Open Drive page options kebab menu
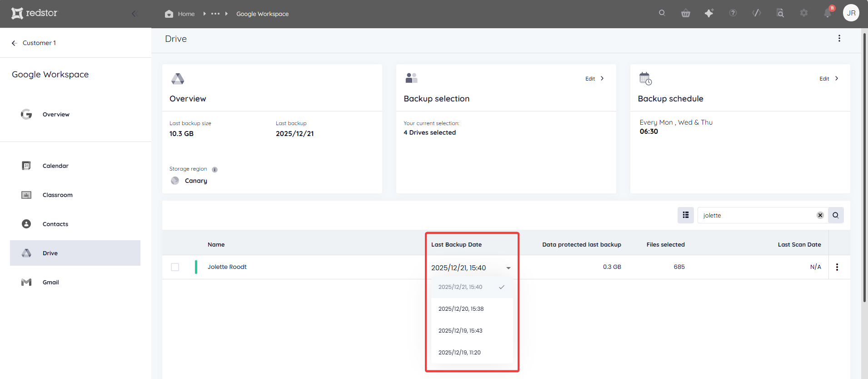Screen dimensions: 868x379 pos(839,39)
